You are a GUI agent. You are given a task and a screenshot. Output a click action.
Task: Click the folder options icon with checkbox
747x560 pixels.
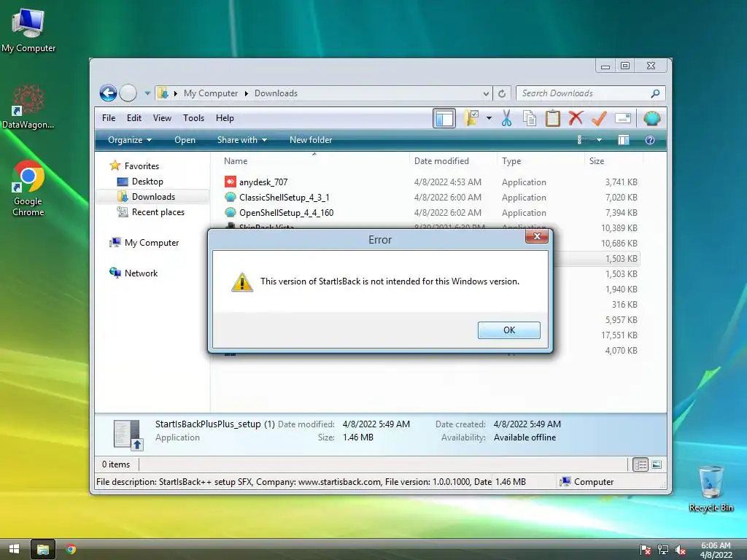471,118
